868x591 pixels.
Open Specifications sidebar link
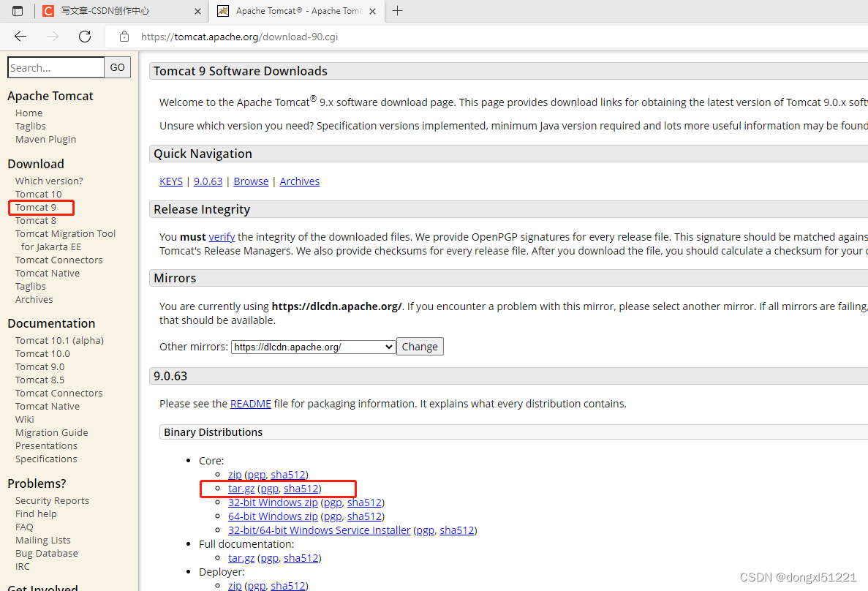click(47, 459)
